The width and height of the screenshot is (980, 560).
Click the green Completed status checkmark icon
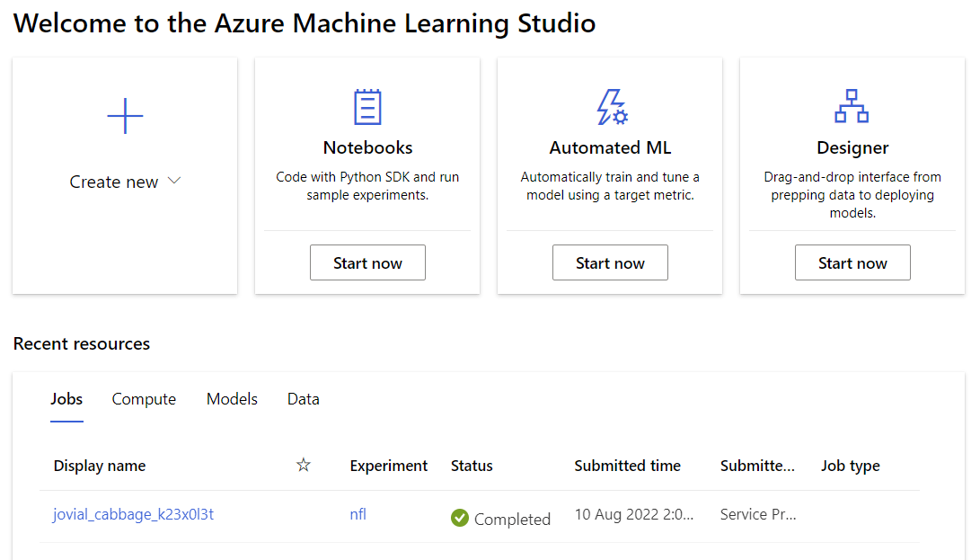tap(459, 518)
